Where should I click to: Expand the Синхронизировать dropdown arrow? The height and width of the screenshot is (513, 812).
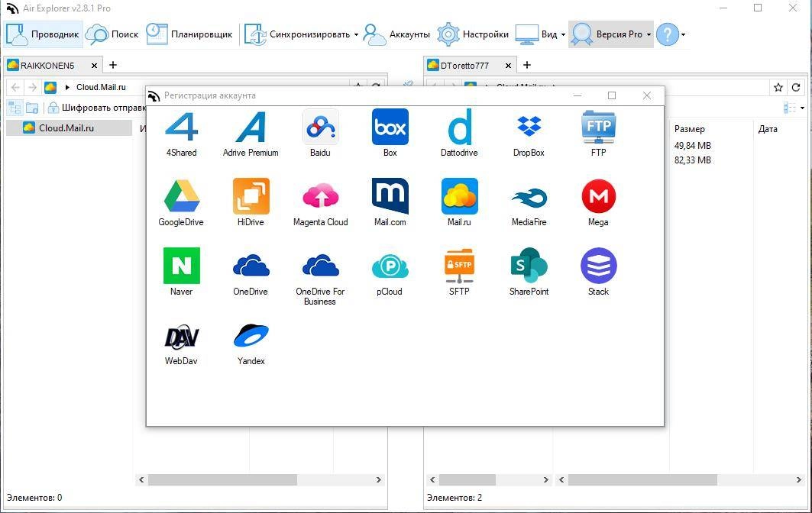pyautogui.click(x=356, y=34)
